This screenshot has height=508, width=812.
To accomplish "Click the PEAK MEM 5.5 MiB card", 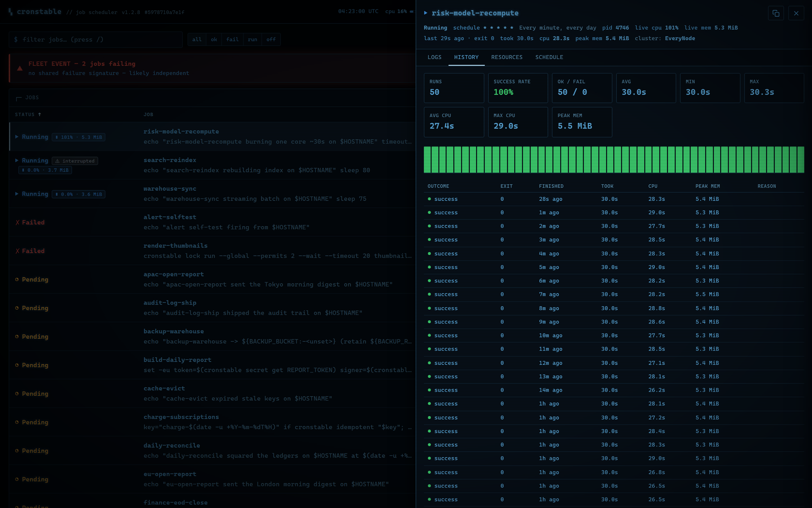I will (582, 122).
